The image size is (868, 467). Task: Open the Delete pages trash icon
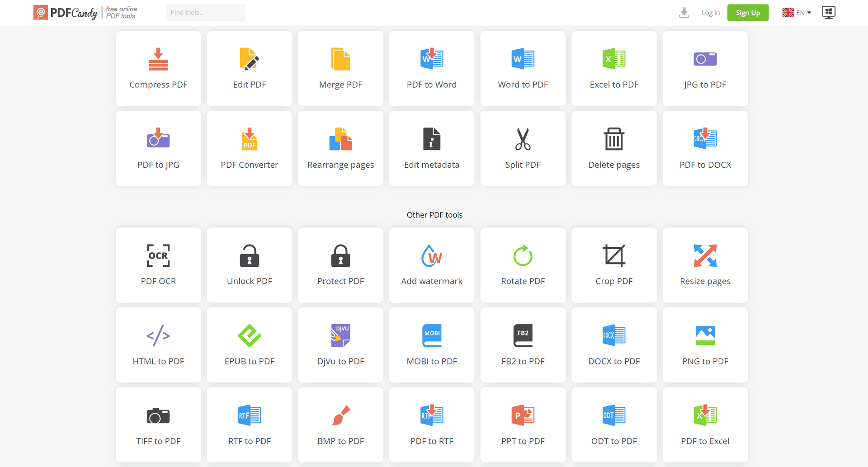[x=614, y=139]
